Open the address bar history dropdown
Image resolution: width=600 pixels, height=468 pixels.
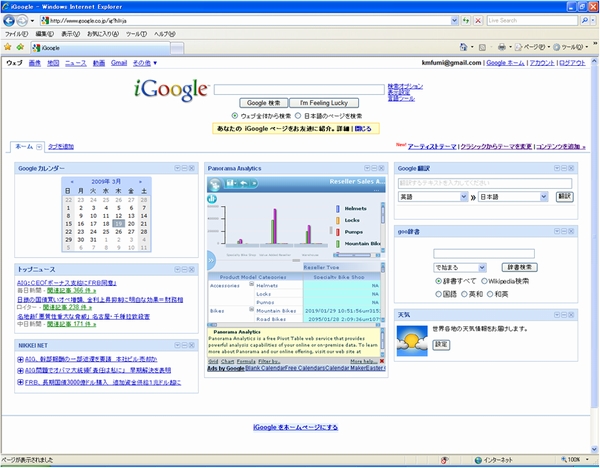click(x=454, y=20)
